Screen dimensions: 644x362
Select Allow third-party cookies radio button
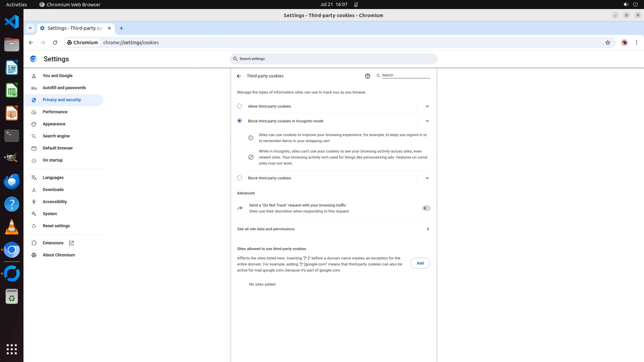239,106
